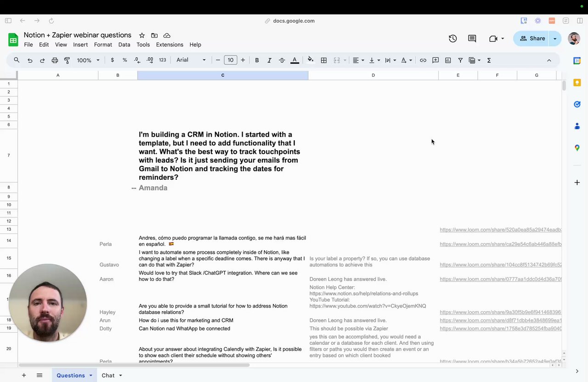
Task: Open Google Tasks side panel icon
Action: (x=577, y=104)
